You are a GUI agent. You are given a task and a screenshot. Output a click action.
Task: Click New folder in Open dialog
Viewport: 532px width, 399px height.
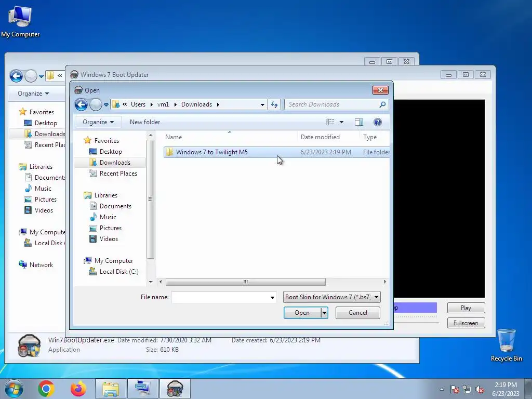coord(145,122)
